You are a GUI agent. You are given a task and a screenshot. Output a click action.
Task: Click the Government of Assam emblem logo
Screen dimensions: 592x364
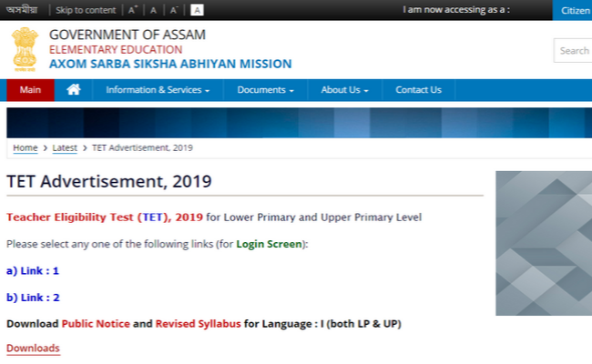click(x=25, y=49)
